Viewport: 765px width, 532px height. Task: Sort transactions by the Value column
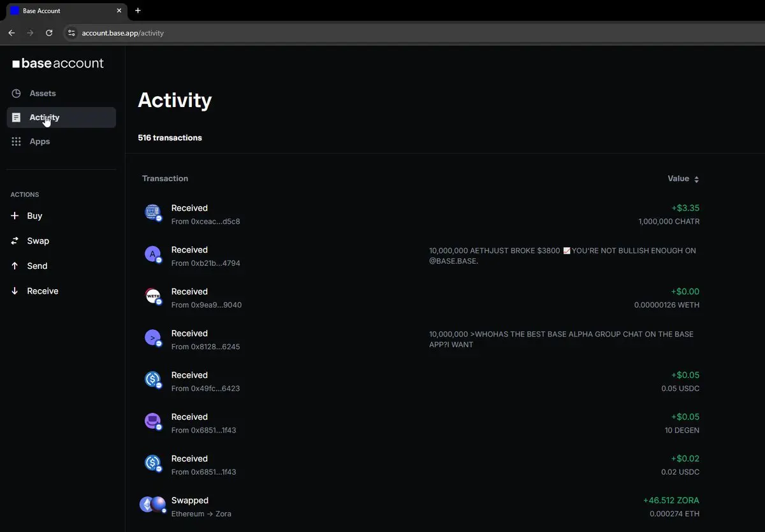click(683, 179)
